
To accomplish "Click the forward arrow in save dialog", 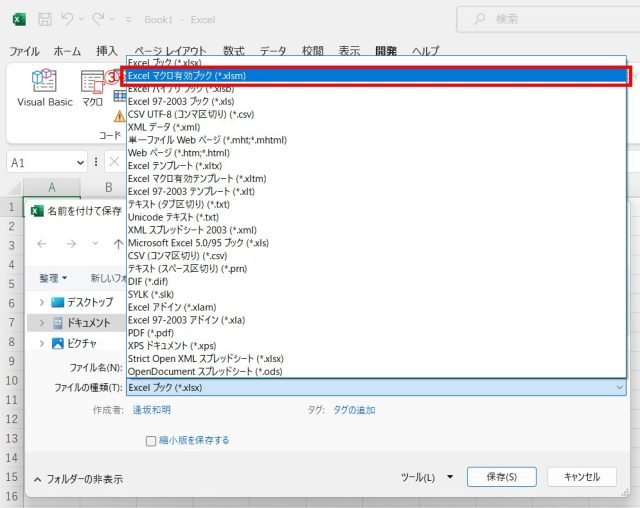I will click(x=68, y=244).
